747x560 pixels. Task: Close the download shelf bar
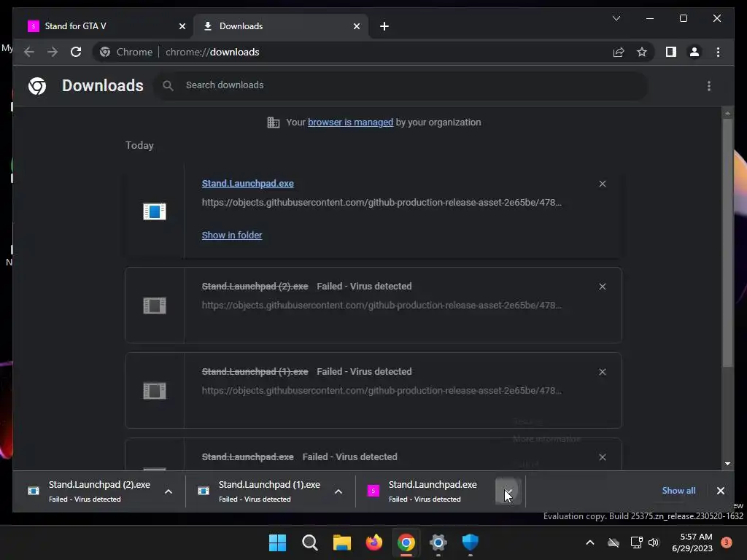720,491
